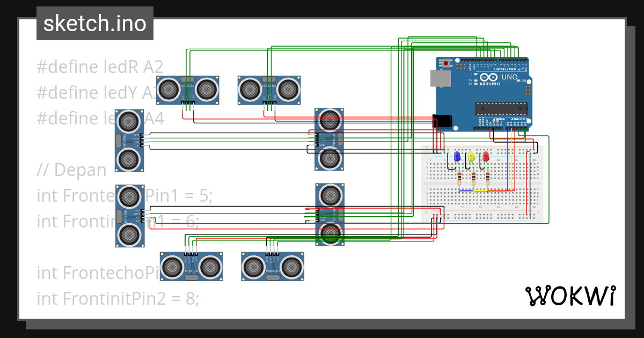Click the Wokwi logo

click(x=570, y=296)
